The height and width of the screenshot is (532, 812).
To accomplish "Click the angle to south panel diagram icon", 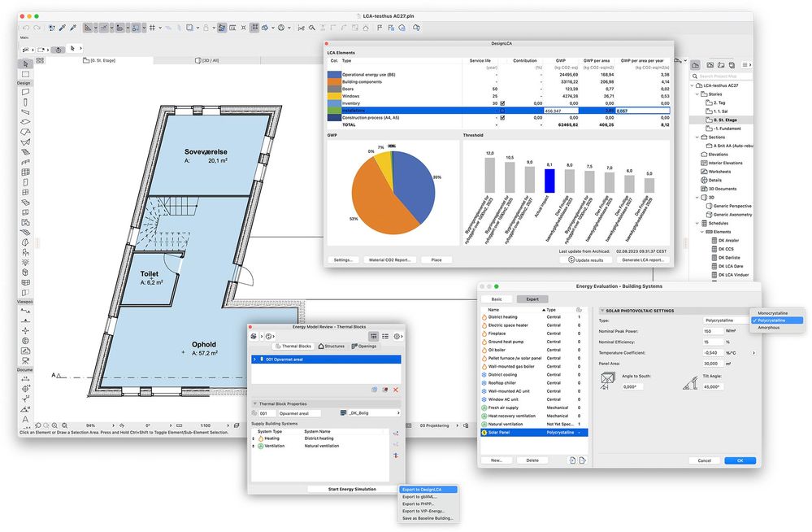I will point(607,381).
